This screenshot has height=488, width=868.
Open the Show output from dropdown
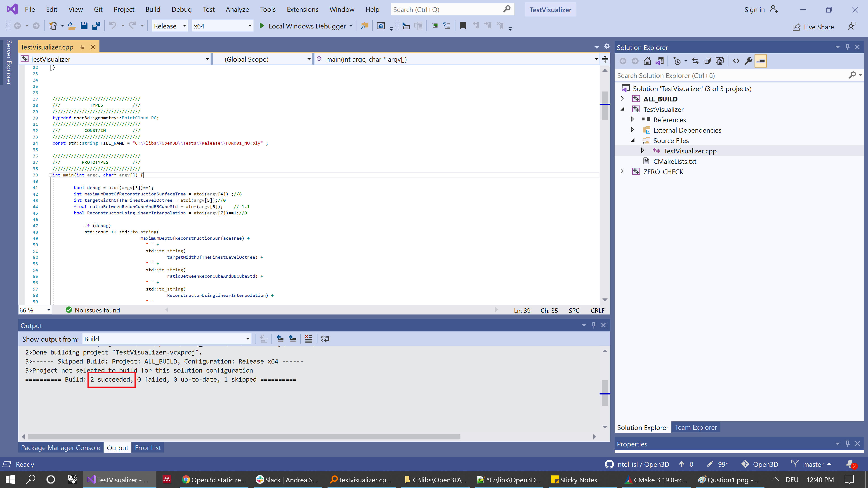tap(248, 339)
